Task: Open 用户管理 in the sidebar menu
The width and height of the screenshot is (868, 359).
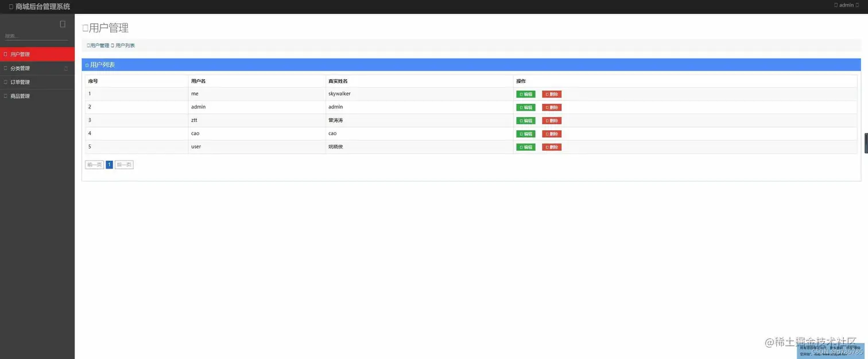Action: point(37,54)
